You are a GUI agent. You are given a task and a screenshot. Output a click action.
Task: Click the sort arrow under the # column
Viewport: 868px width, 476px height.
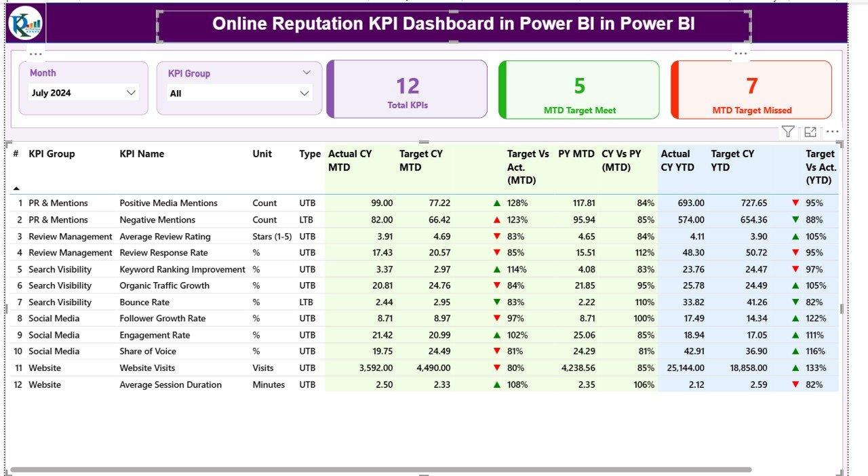tap(16, 189)
